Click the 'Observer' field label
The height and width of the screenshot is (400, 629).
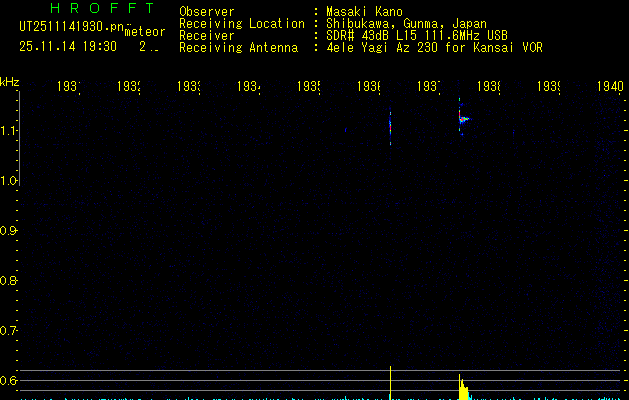(x=207, y=12)
